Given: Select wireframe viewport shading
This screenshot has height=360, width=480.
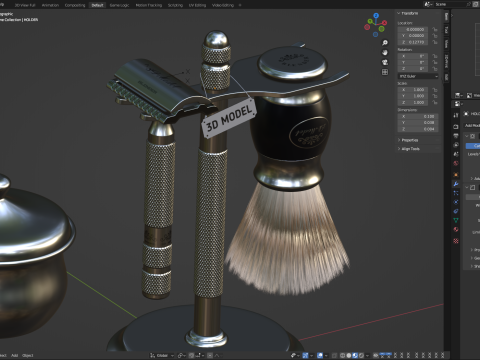Looking at the screenshot, I should [342, 355].
